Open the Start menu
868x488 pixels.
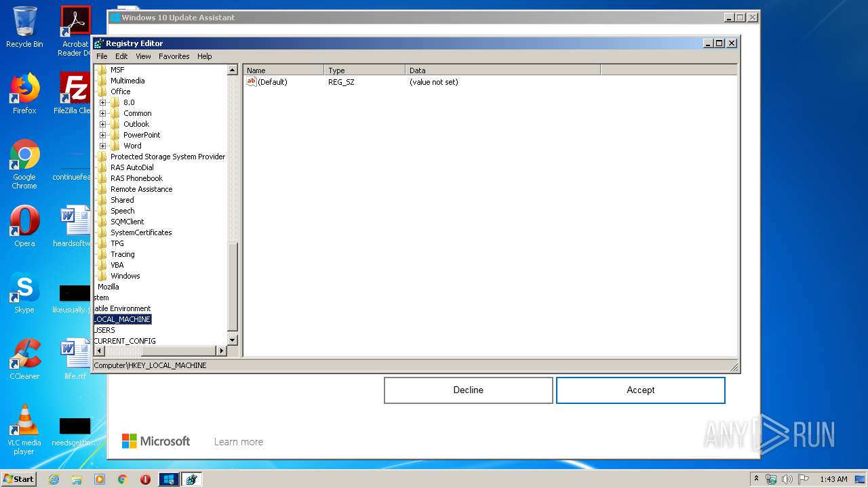coord(19,479)
